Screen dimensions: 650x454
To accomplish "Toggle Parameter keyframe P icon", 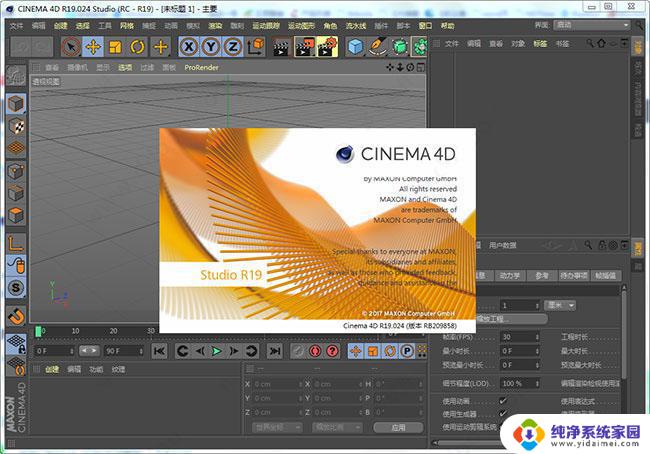I will [407, 351].
